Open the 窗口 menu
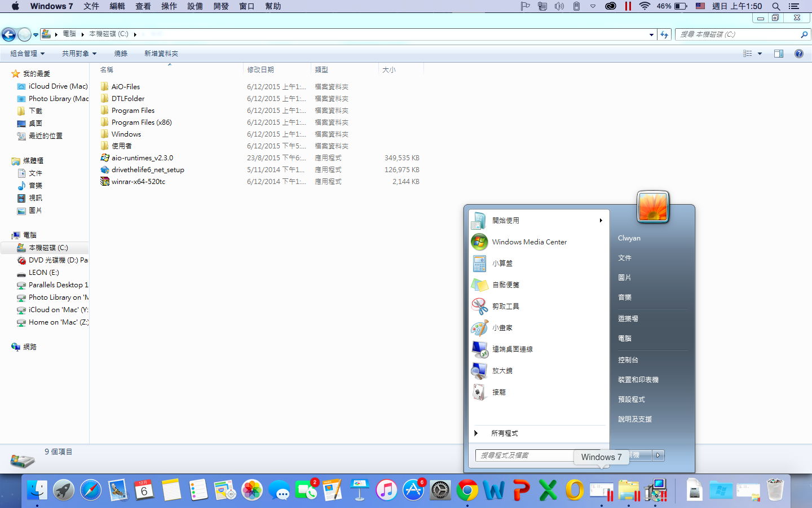The image size is (812, 508). [247, 6]
